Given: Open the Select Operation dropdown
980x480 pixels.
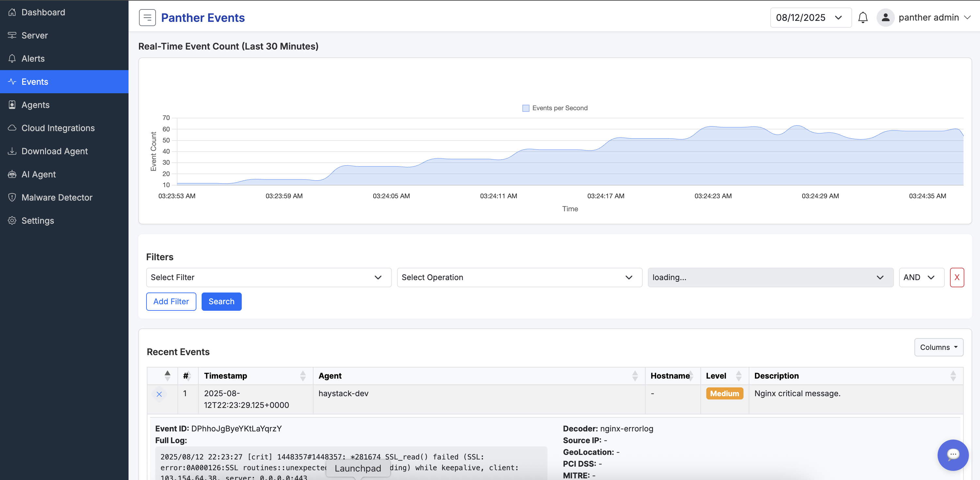Looking at the screenshot, I should click(519, 277).
